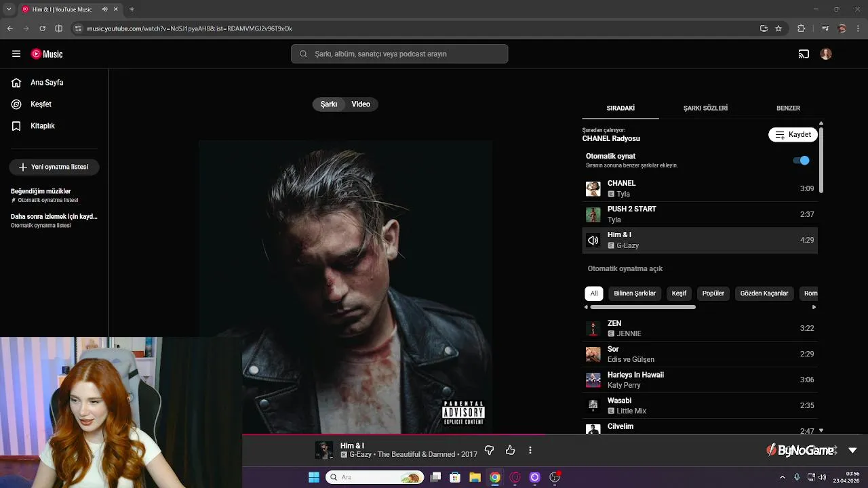Viewport: 868px width, 488px height.
Task: Show hidden system tray icons
Action: [783, 477]
